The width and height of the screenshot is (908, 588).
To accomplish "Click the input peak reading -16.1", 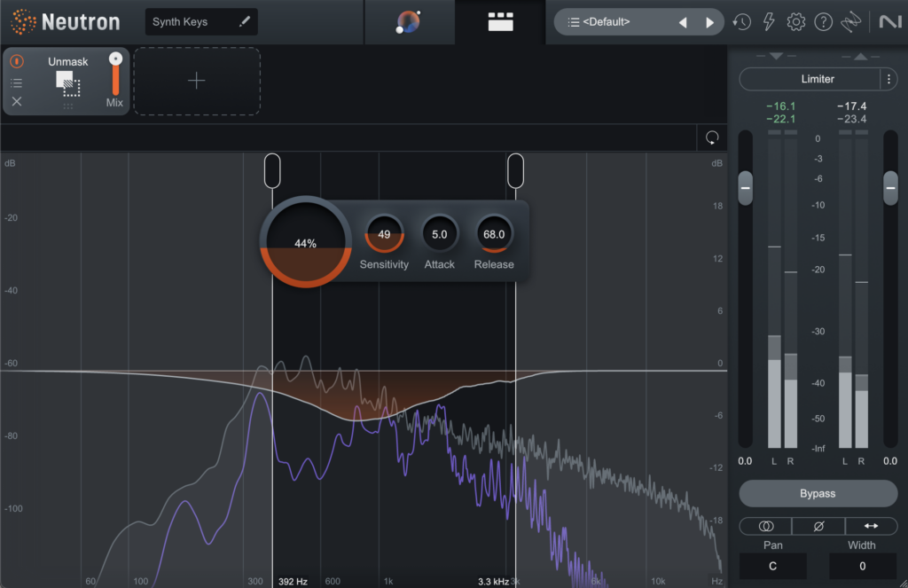I will [x=780, y=106].
